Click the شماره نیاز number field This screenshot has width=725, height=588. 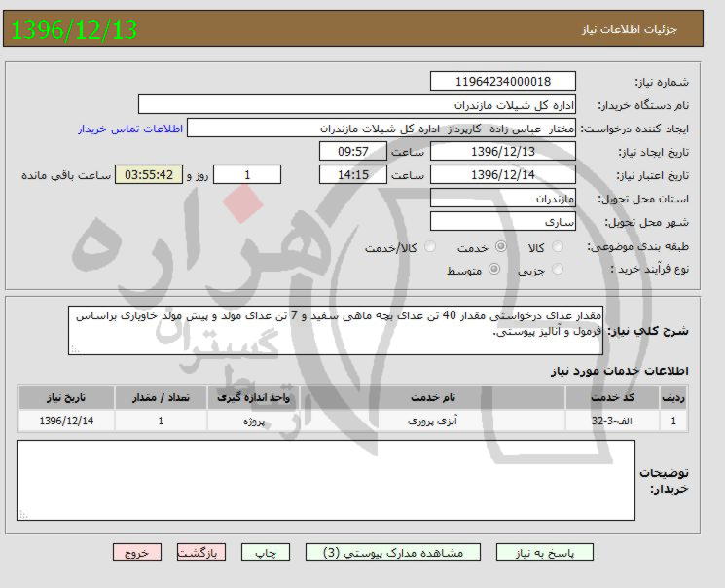(503, 82)
